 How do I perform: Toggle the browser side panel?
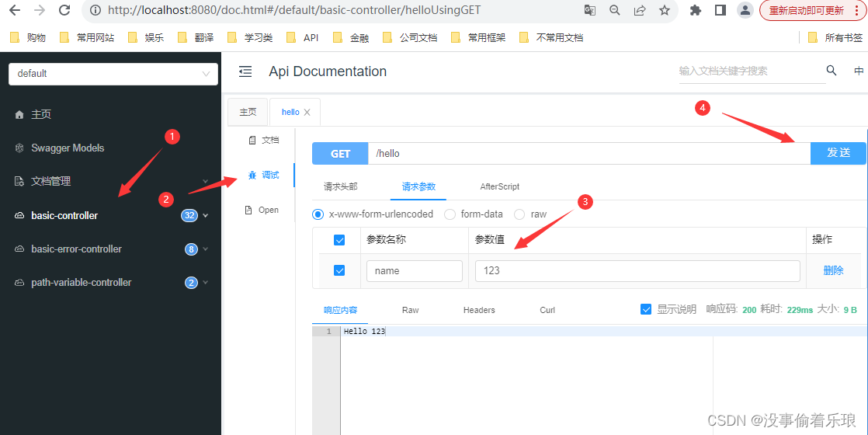coord(720,10)
